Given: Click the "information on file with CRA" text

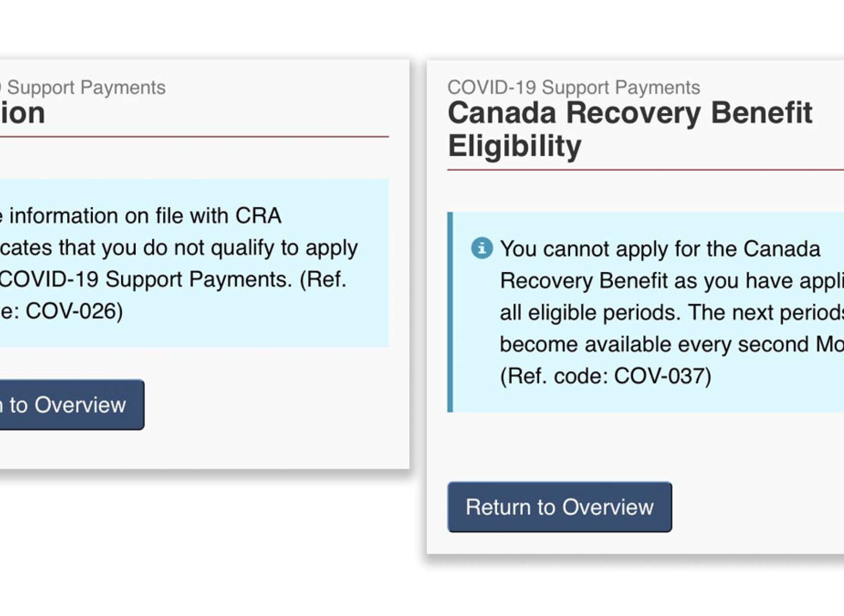Looking at the screenshot, I should (x=145, y=216).
